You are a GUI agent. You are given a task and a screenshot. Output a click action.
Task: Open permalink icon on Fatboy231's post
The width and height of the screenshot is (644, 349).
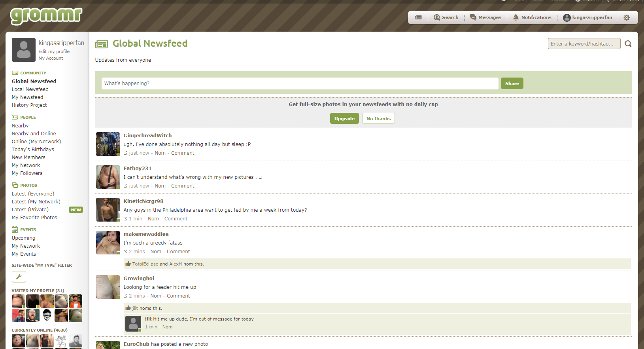pos(125,186)
